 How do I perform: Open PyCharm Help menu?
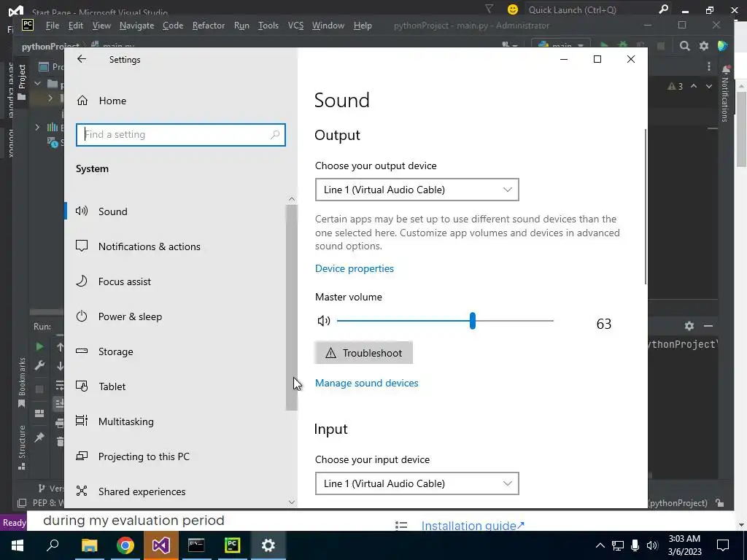point(363,26)
